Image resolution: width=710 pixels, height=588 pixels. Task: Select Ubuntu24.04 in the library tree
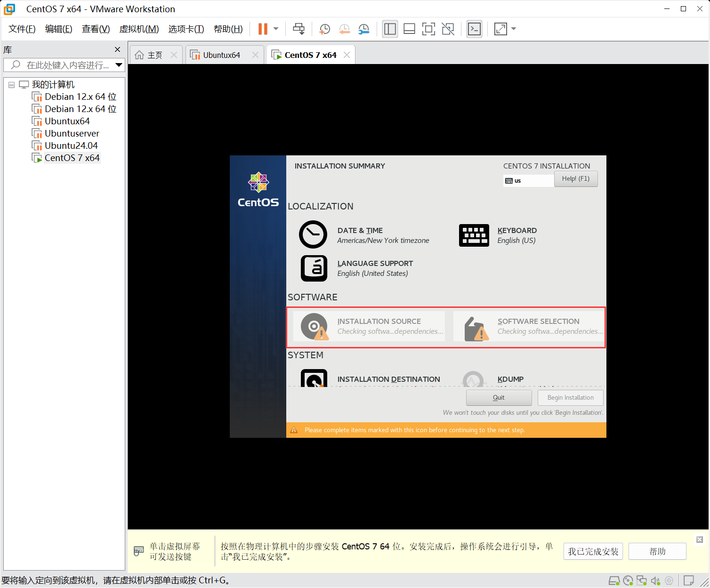(x=71, y=145)
